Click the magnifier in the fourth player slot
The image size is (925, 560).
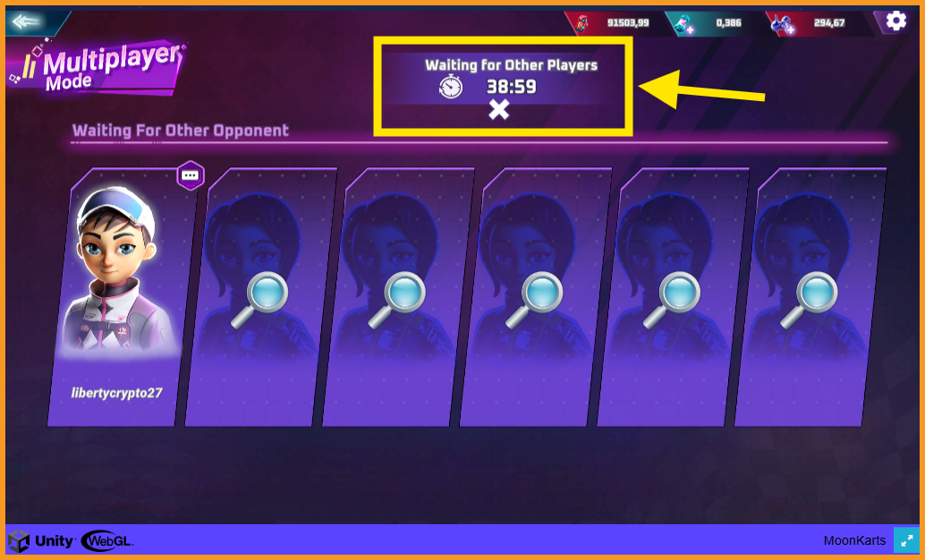534,301
